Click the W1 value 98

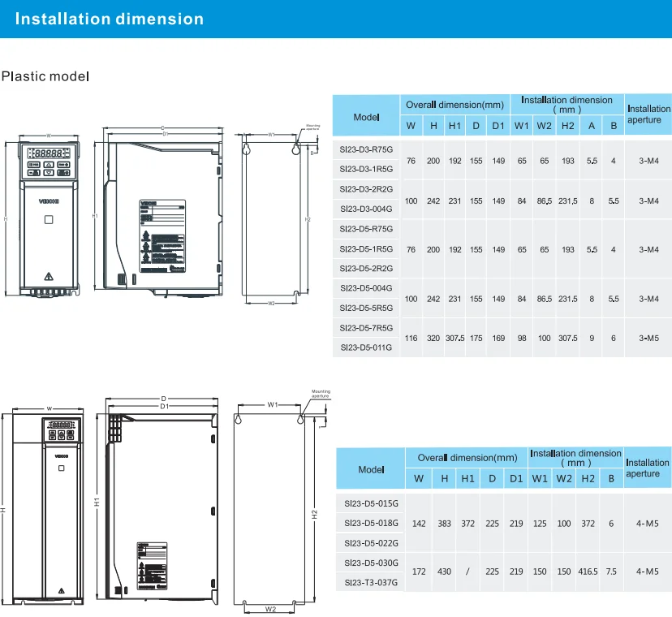point(522,338)
